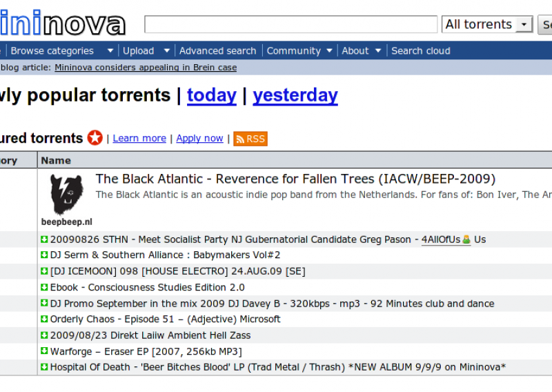This screenshot has width=552, height=392.
Task: Click download icon for Consciousness Studies ebook
Action: coord(44,287)
